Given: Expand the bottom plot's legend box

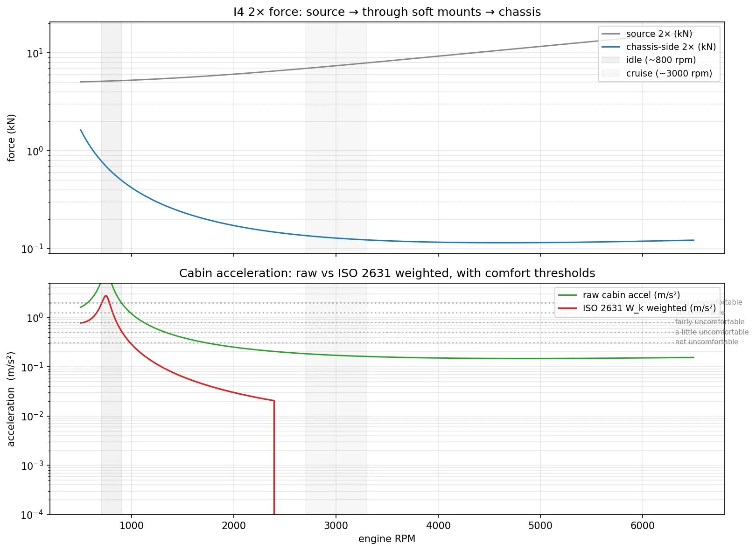Looking at the screenshot, I should [637, 301].
